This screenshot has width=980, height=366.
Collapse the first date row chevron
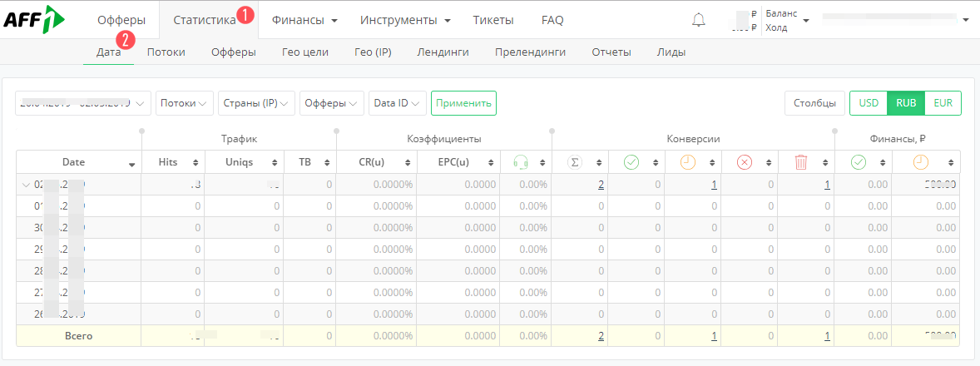[x=25, y=185]
